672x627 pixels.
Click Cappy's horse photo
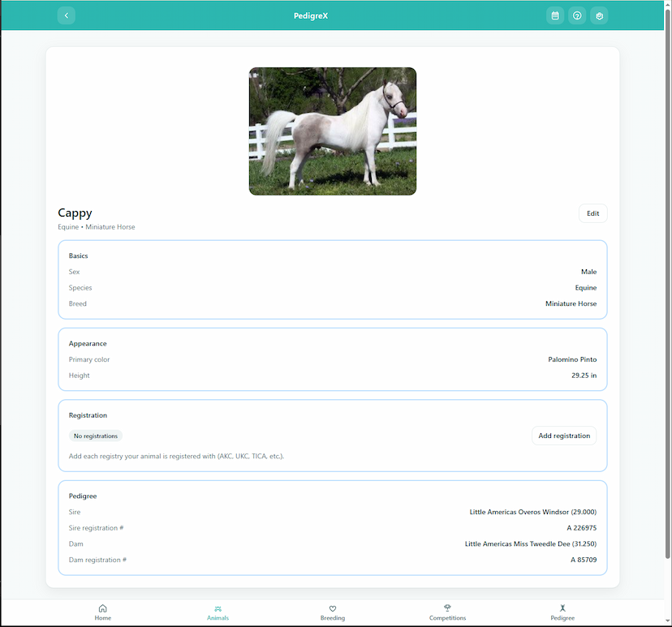click(x=332, y=131)
